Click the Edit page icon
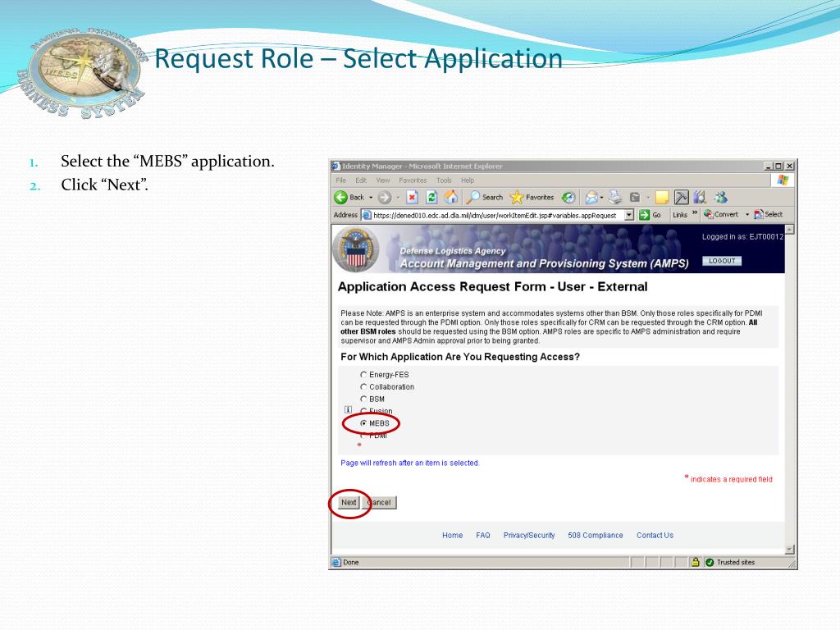 pos(635,197)
